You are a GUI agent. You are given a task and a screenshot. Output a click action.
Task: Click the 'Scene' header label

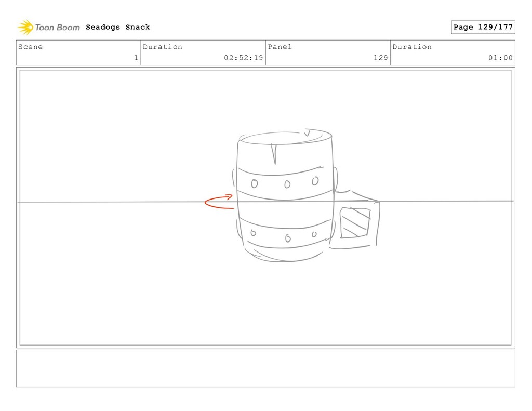(x=31, y=47)
